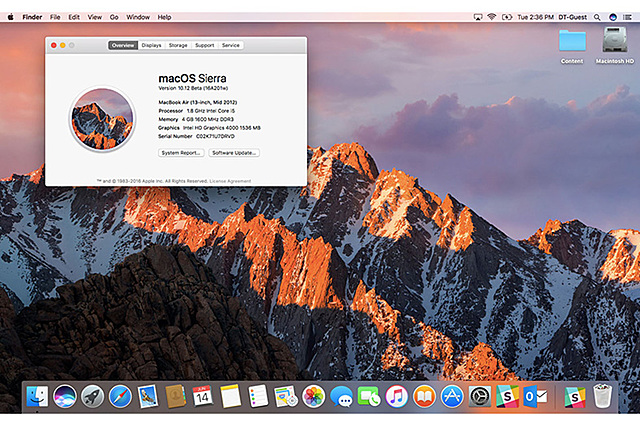Launch Siri from the Dock
640x426 pixels.
[x=64, y=396]
